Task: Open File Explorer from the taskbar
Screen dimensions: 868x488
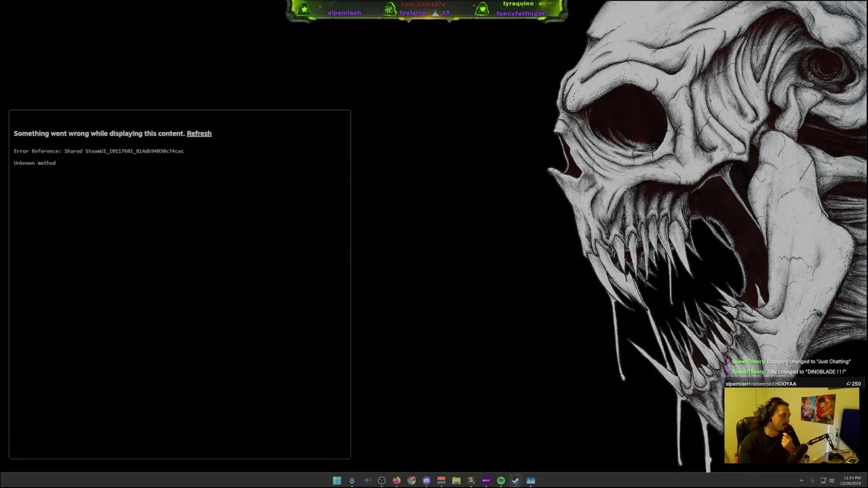Action: [456, 481]
